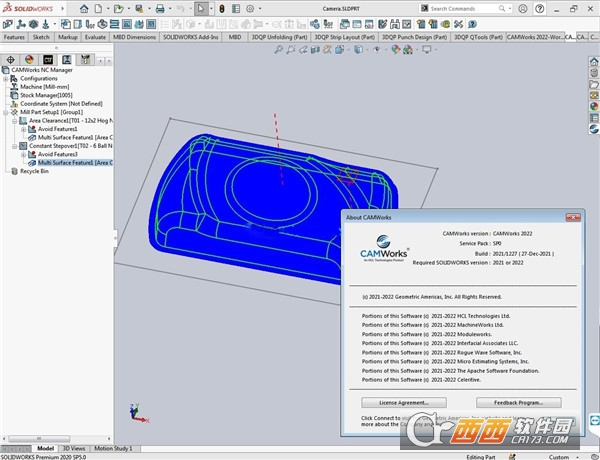Switch to the MBD Dimensions tab
This screenshot has height=460, width=600.
pos(134,37)
